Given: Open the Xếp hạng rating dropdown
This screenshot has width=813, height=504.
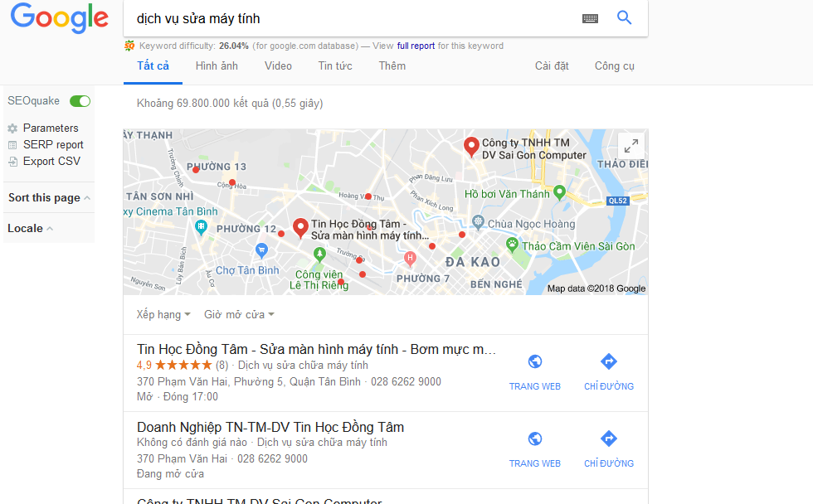Looking at the screenshot, I should click(x=163, y=314).
